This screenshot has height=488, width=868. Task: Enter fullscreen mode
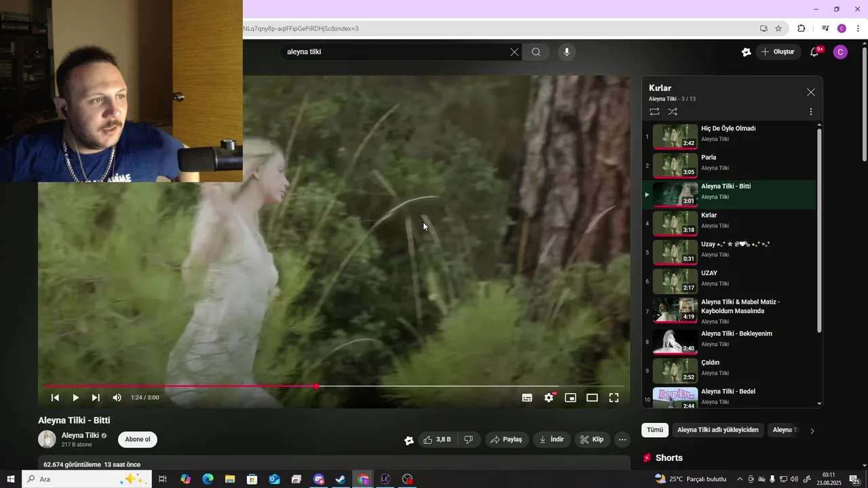pyautogui.click(x=614, y=398)
